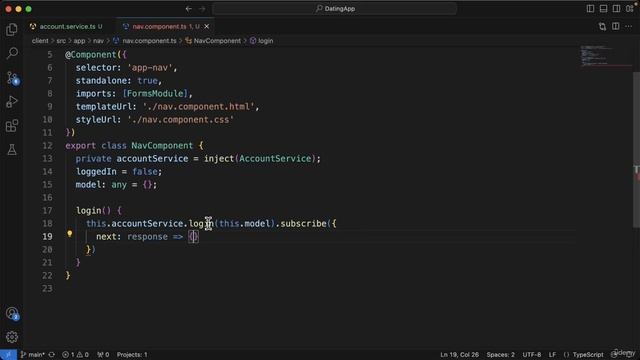The image size is (640, 360).
Task: Click Projects: 1 in status bar
Action: coord(132,355)
